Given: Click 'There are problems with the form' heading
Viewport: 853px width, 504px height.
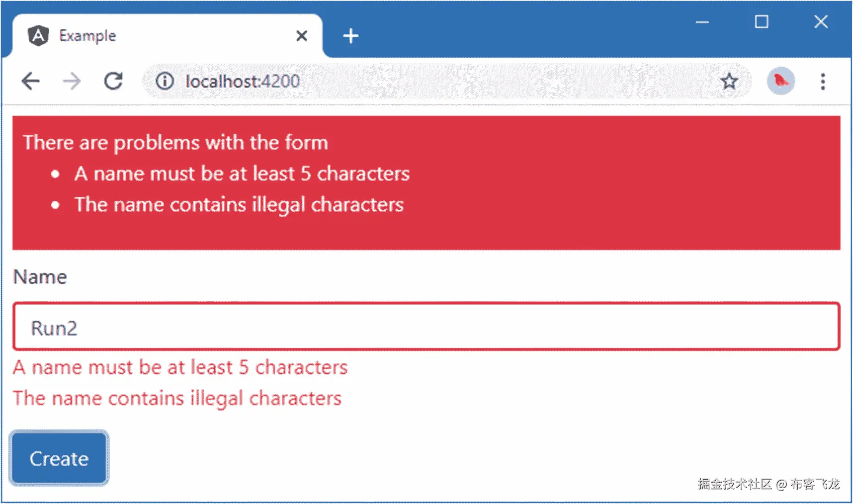Looking at the screenshot, I should coord(175,143).
